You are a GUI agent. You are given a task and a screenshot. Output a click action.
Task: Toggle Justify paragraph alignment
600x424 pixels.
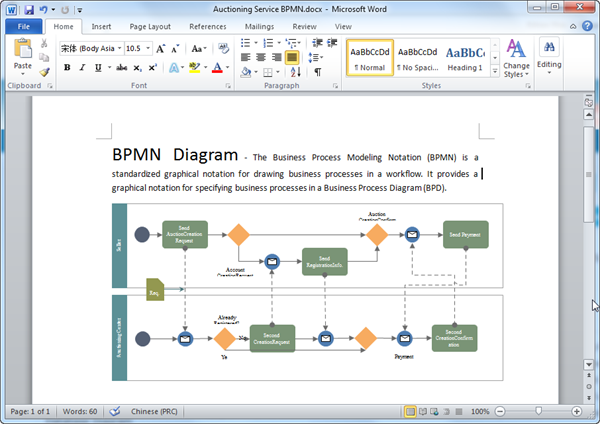292,58
